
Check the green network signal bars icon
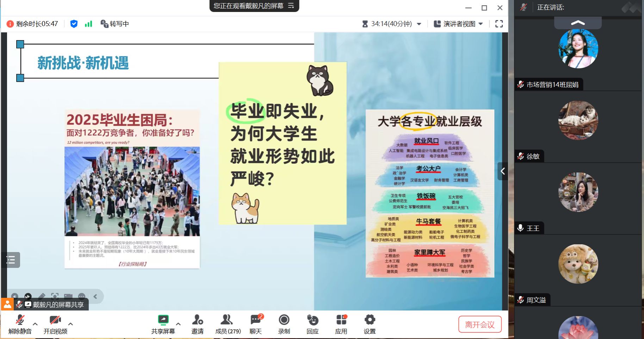(x=88, y=24)
